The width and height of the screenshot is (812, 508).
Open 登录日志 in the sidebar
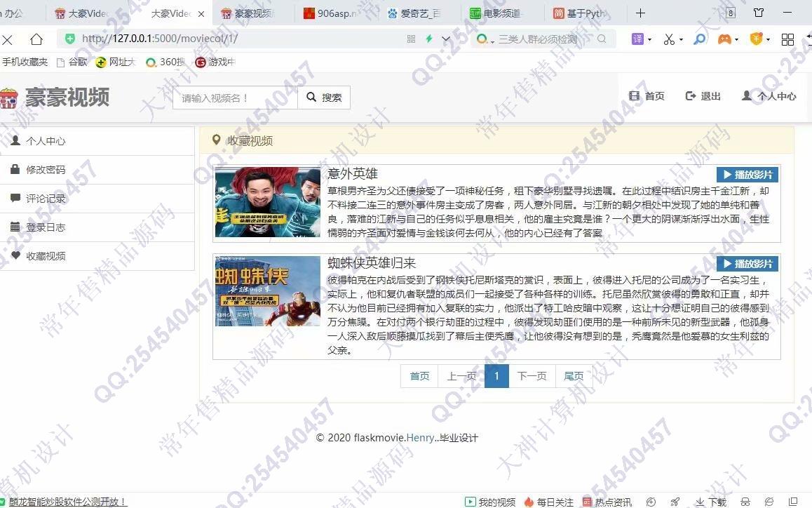97,227
